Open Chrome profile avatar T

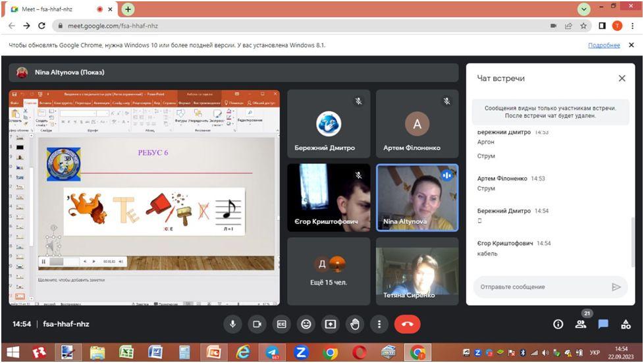[x=617, y=26]
